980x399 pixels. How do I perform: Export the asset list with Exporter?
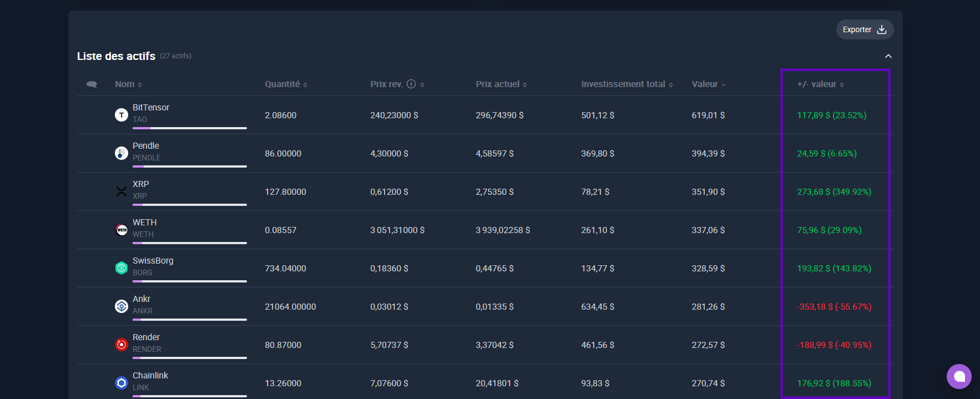865,29
